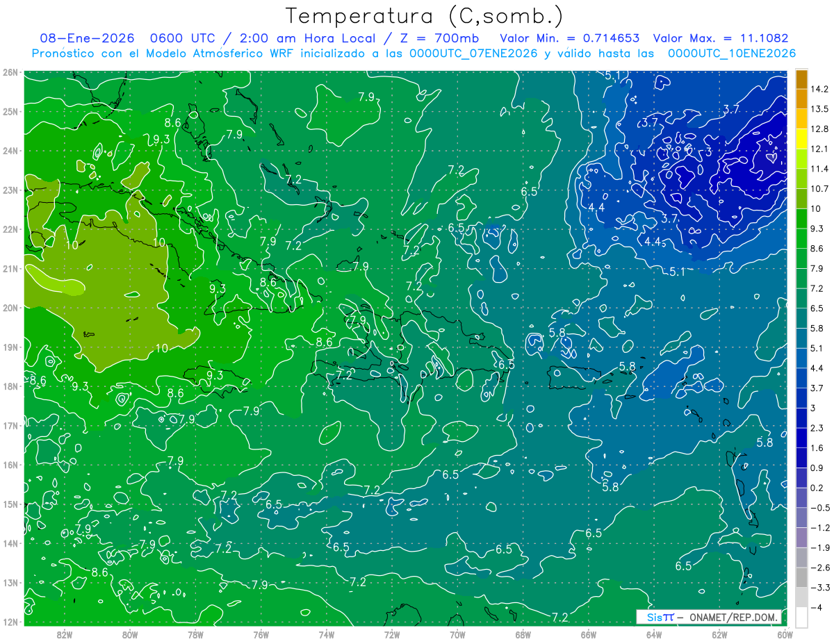Image resolution: width=834 pixels, height=644 pixels.
Task: Click the colorbar label '12.1'
Action: [819, 149]
